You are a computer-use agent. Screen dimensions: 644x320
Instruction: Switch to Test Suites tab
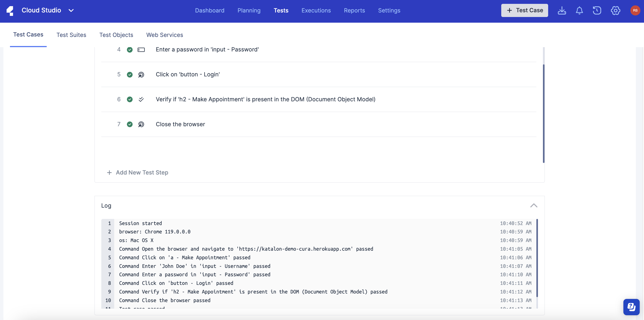coord(71,35)
